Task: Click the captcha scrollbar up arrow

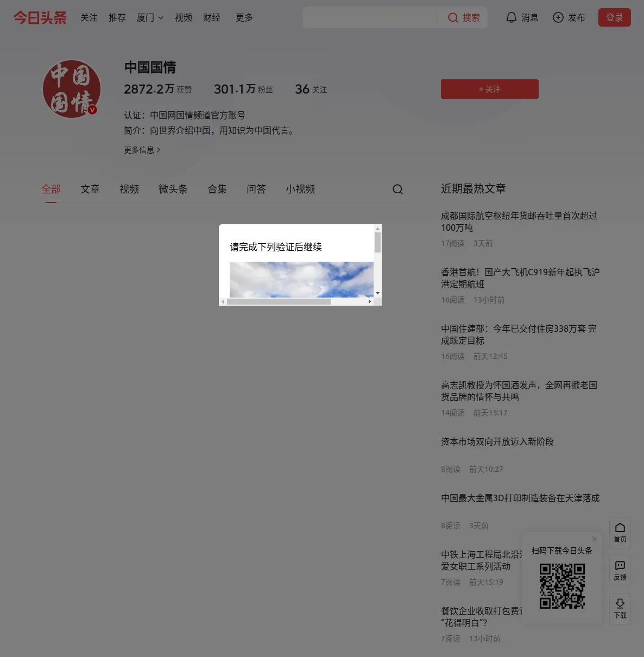Action: [377, 229]
